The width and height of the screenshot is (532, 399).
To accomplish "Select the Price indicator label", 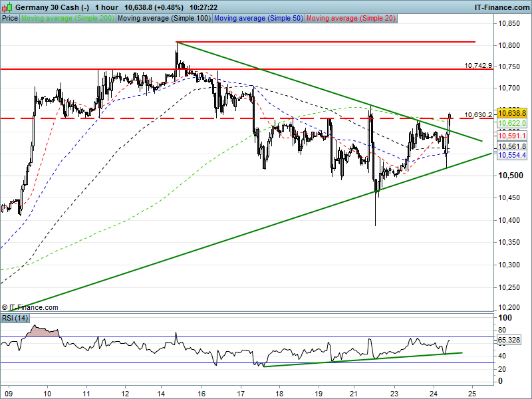I will 10,19.
